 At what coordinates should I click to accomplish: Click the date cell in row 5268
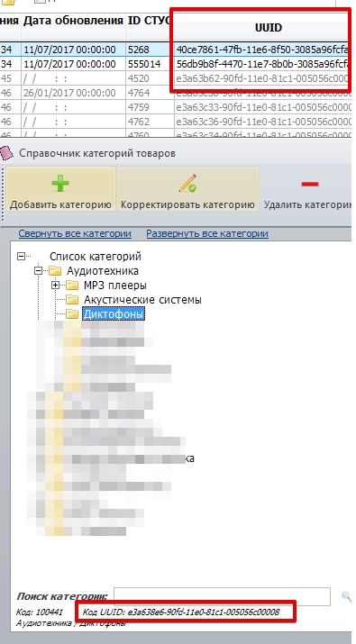pos(73,50)
